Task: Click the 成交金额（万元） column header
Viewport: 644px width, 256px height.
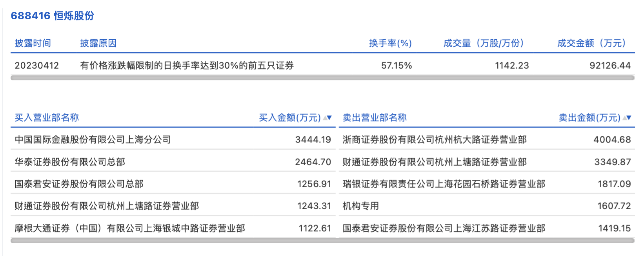Action: tap(591, 43)
